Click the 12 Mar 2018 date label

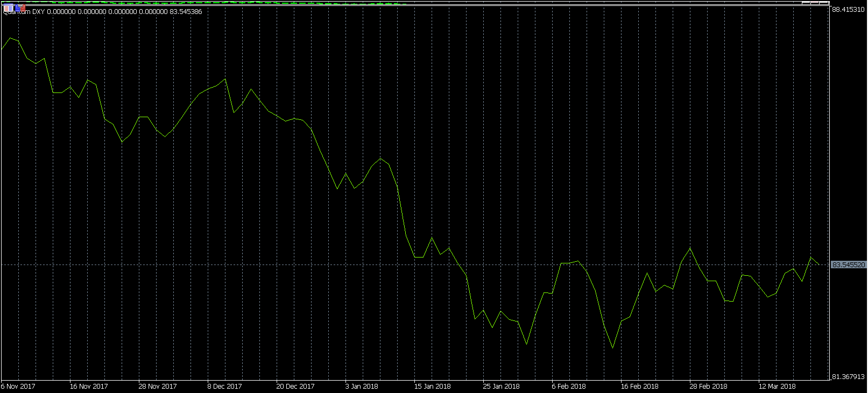777,386
